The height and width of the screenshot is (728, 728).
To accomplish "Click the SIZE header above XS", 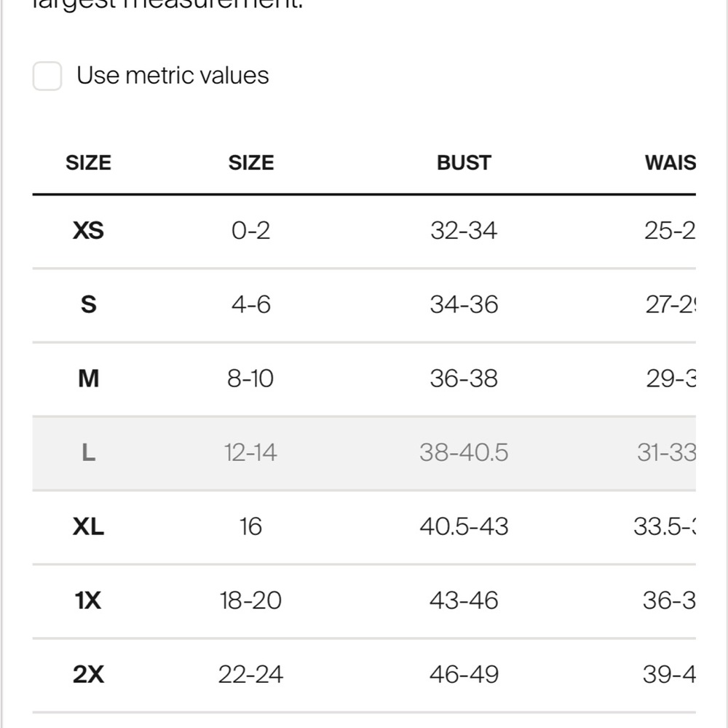I will [x=88, y=162].
